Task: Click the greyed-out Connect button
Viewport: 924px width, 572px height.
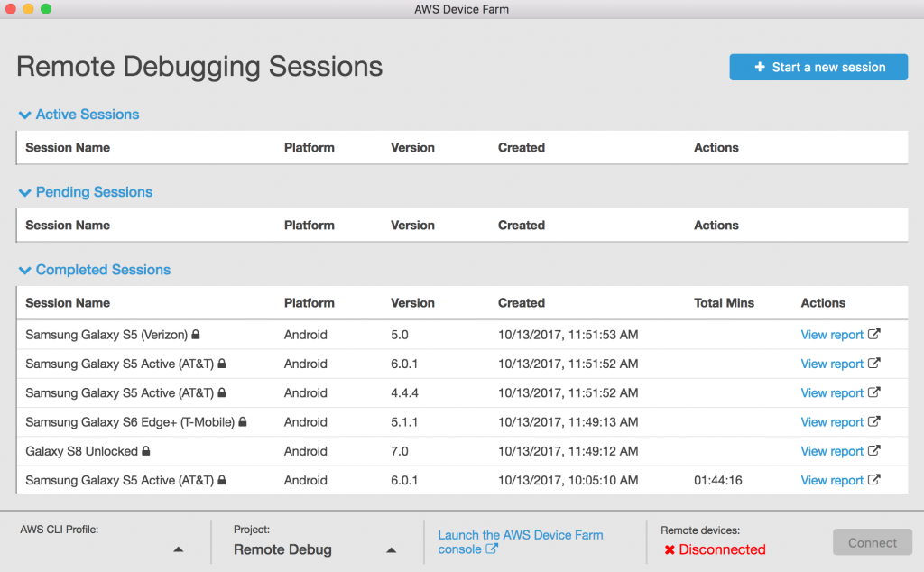Action: pyautogui.click(x=873, y=542)
